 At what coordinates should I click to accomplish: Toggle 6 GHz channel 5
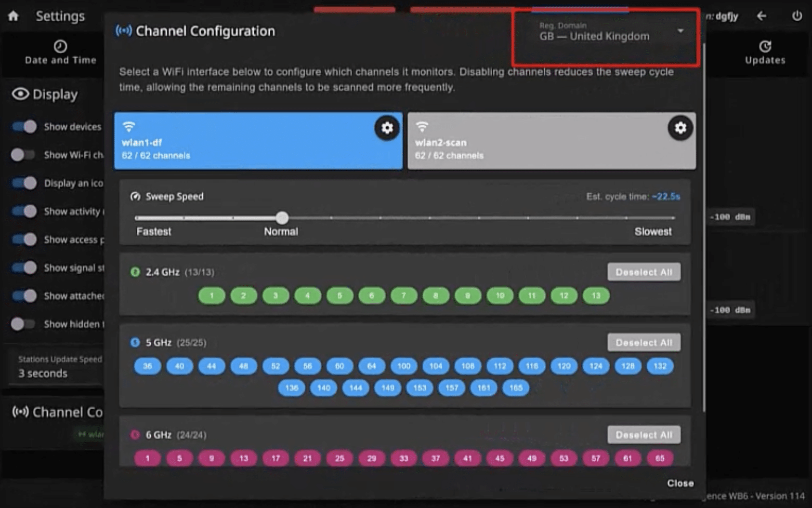180,458
